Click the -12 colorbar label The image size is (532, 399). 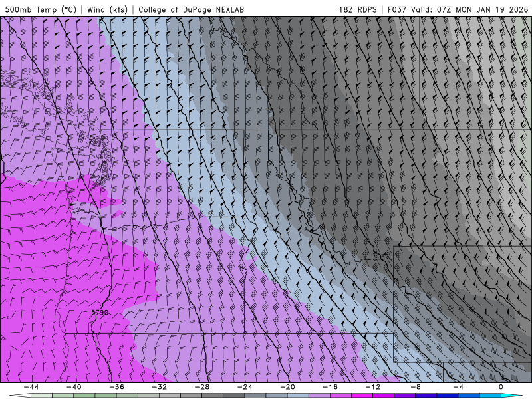click(373, 387)
